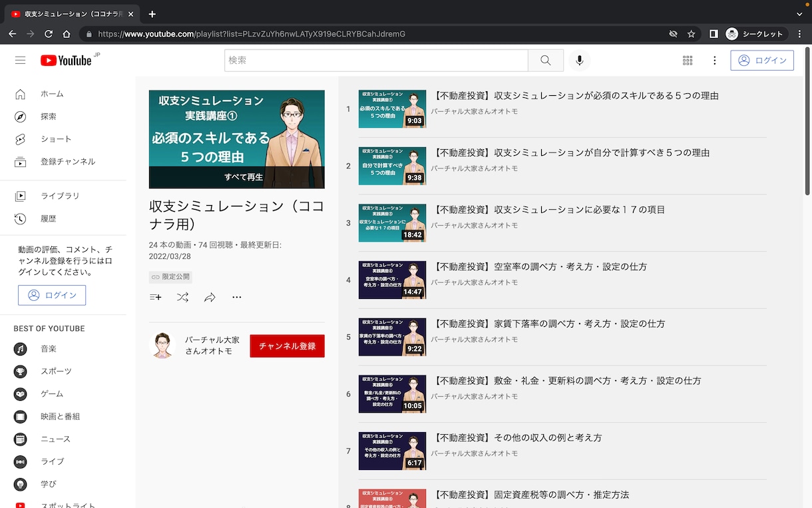Open the YouTube apps grid
Viewport: 812px width, 508px height.
pos(688,61)
